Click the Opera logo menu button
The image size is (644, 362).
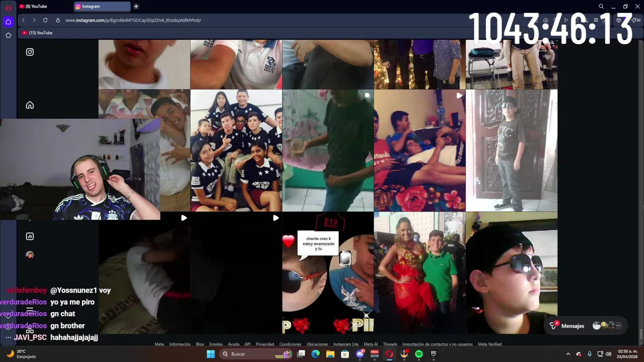click(8, 8)
